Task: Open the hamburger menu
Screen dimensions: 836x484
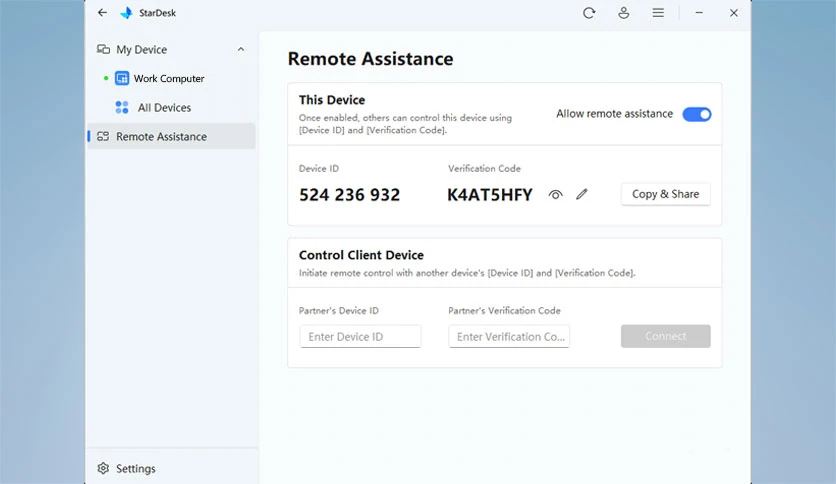Action: coord(658,13)
